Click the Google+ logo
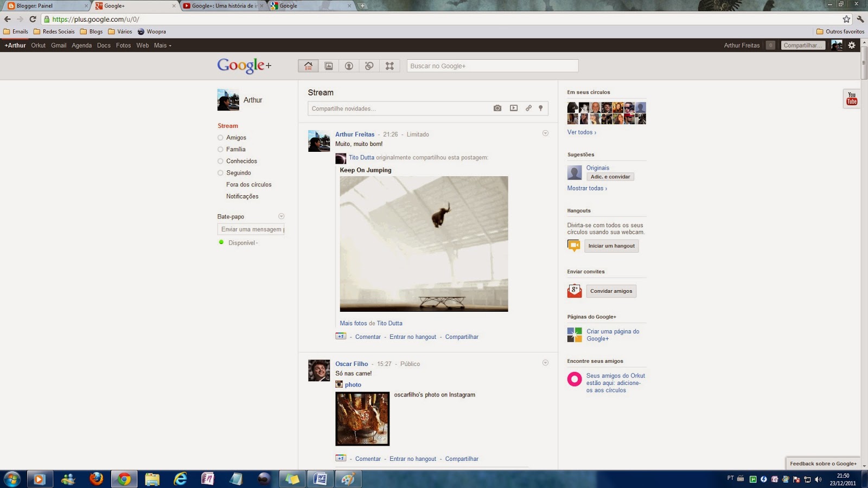This screenshot has height=488, width=868. click(244, 66)
